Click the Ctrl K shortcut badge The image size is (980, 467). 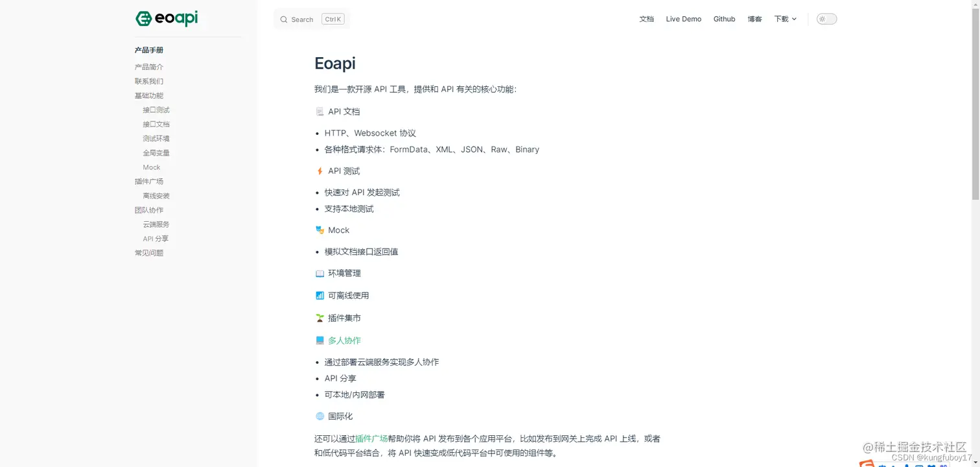pos(333,19)
